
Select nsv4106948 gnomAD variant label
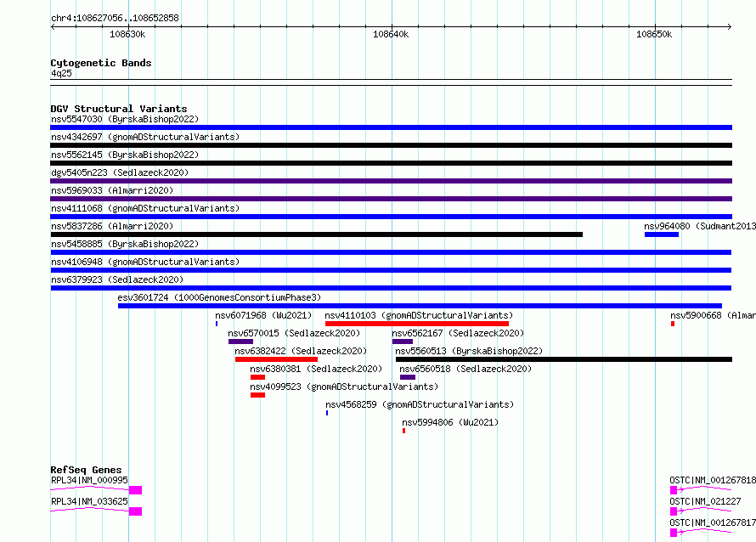[145, 262]
